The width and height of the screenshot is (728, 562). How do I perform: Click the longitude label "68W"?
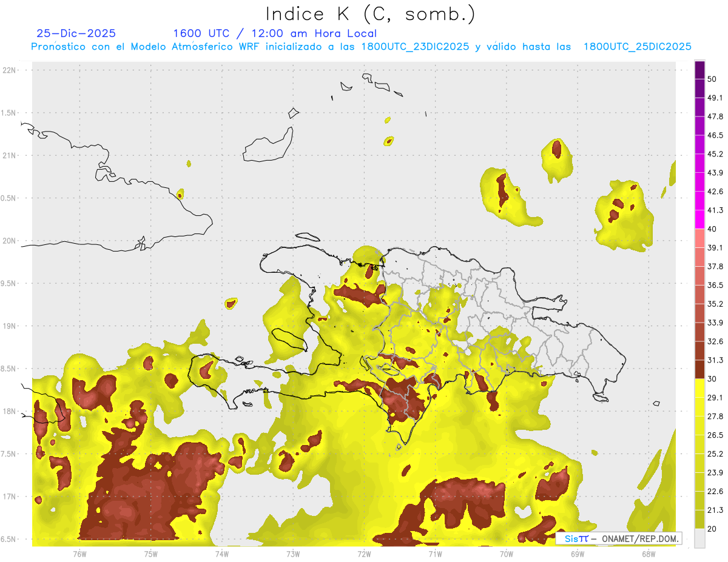[x=649, y=554]
